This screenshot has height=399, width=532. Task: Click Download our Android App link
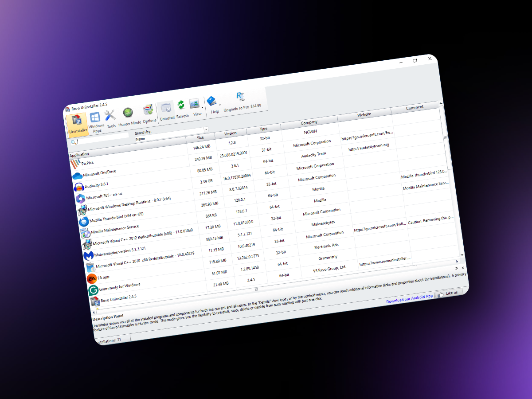(x=410, y=298)
